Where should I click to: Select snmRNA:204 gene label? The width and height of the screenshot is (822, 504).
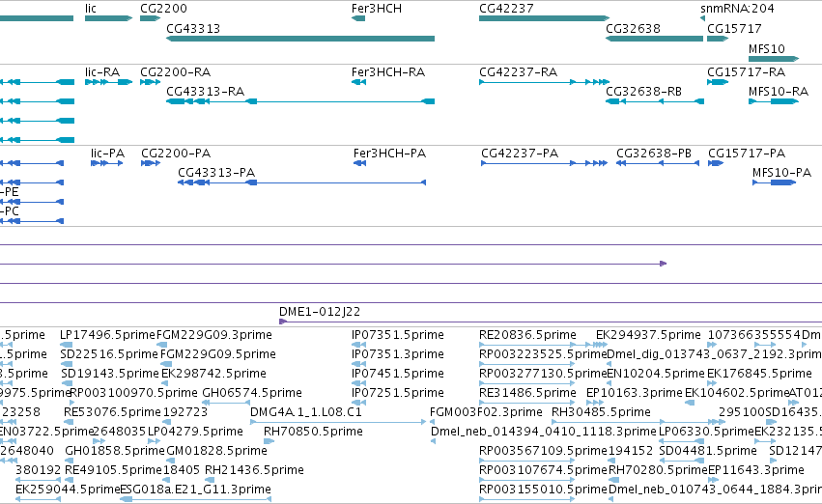click(x=737, y=9)
